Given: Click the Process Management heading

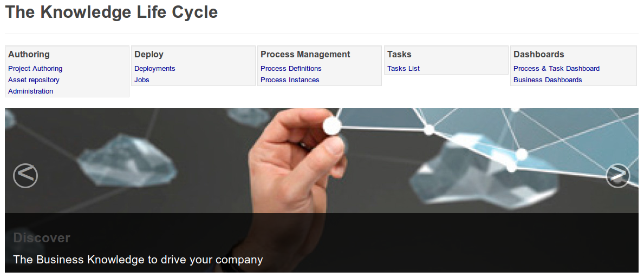Looking at the screenshot, I should pos(305,55).
